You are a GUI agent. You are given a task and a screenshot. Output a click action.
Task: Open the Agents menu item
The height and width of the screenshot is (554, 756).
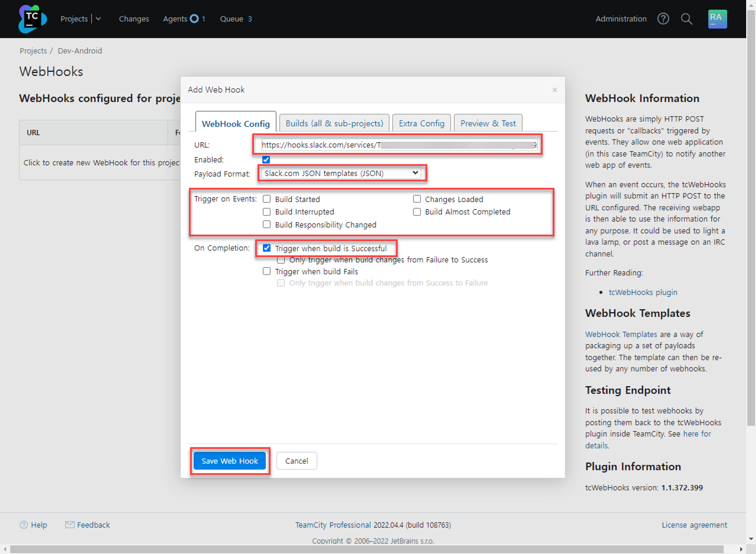[175, 19]
